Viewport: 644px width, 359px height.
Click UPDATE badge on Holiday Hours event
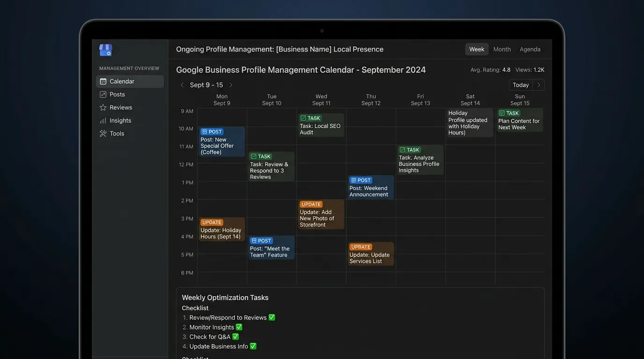212,223
